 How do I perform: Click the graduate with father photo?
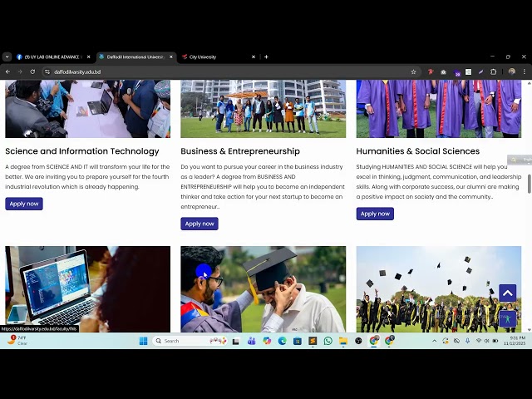click(264, 289)
